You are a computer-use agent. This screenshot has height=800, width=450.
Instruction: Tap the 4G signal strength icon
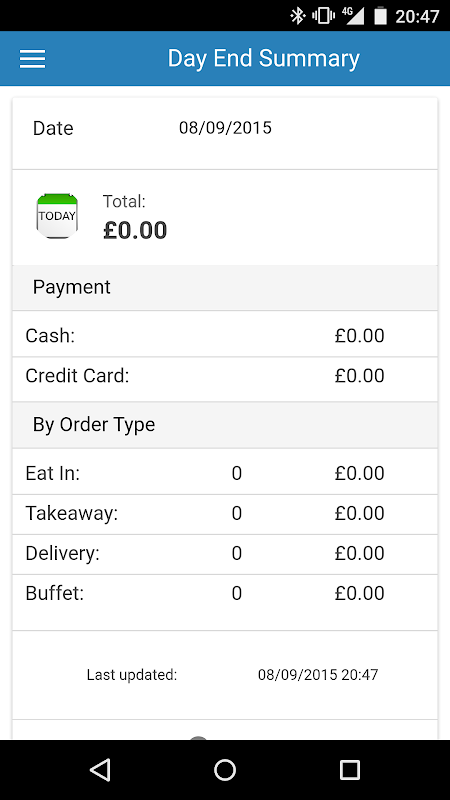[354, 16]
